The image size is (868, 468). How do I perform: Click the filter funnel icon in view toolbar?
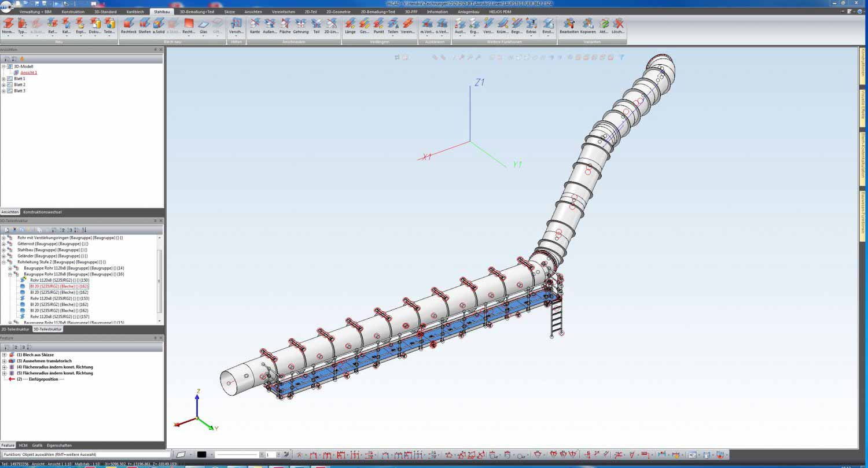coord(621,57)
